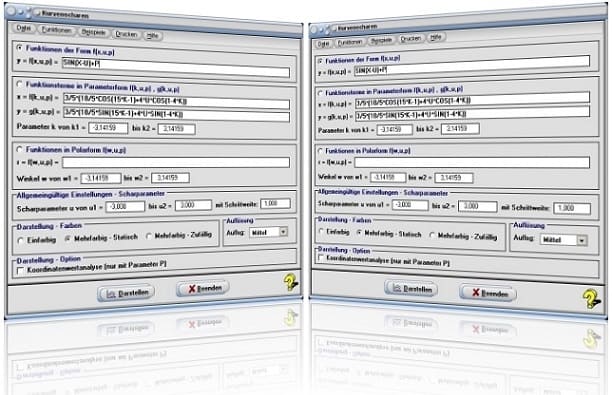Click the Schrittweite field in right window
Viewport: 612px width, 395px height.
(x=572, y=208)
